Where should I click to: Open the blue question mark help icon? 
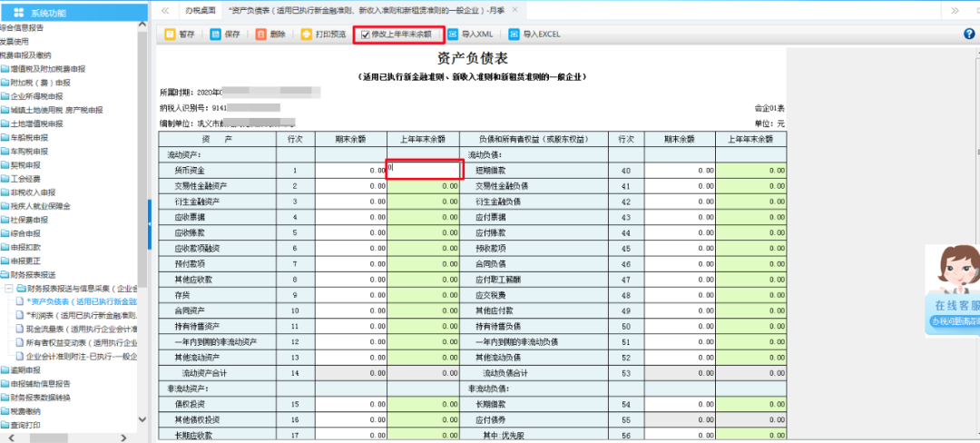[x=969, y=34]
